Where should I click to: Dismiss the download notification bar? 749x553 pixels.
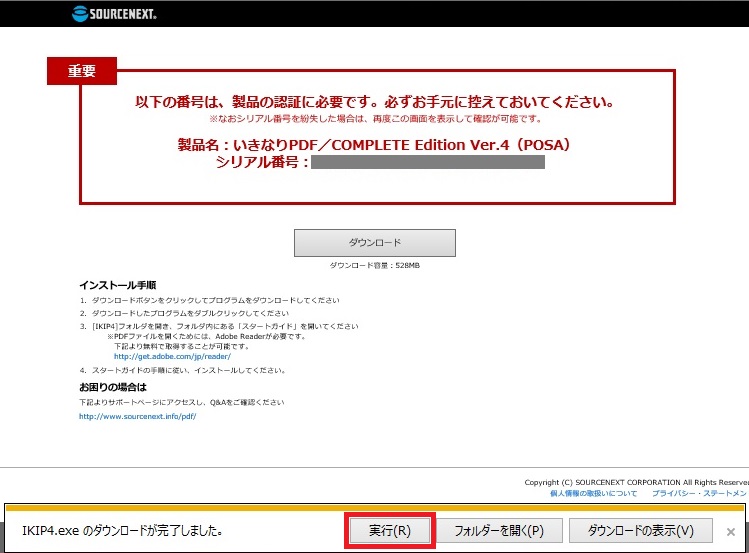tap(730, 532)
